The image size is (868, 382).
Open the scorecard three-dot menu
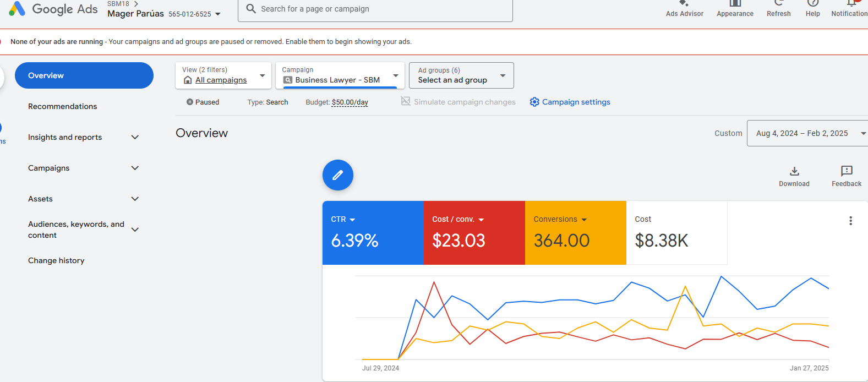pyautogui.click(x=850, y=221)
